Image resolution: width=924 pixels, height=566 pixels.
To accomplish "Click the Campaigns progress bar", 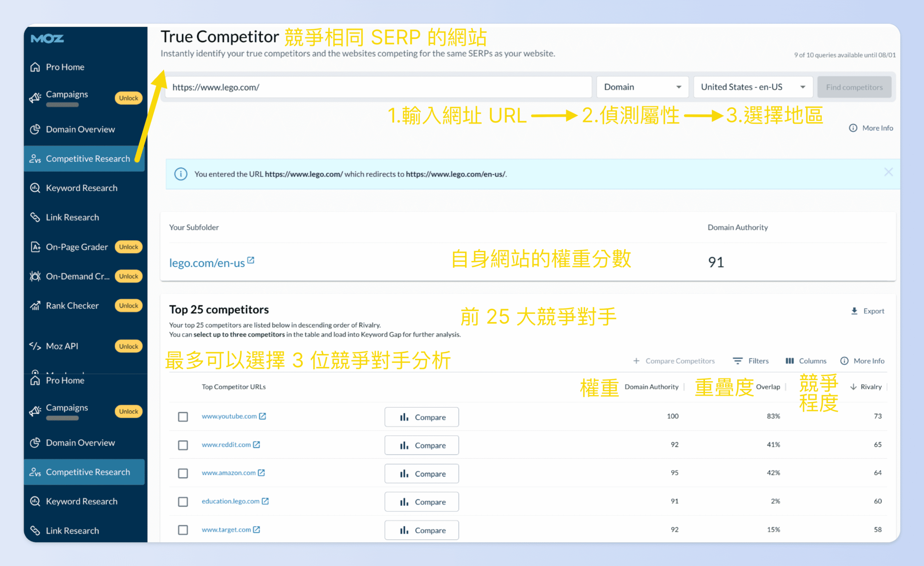I will coord(62,105).
